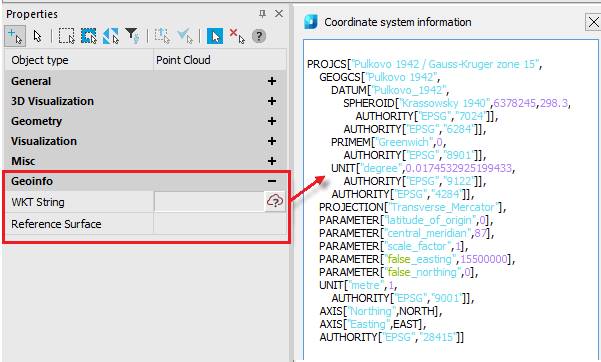
Task: Choose the dashed rectangle selection tool
Action: click(x=67, y=36)
